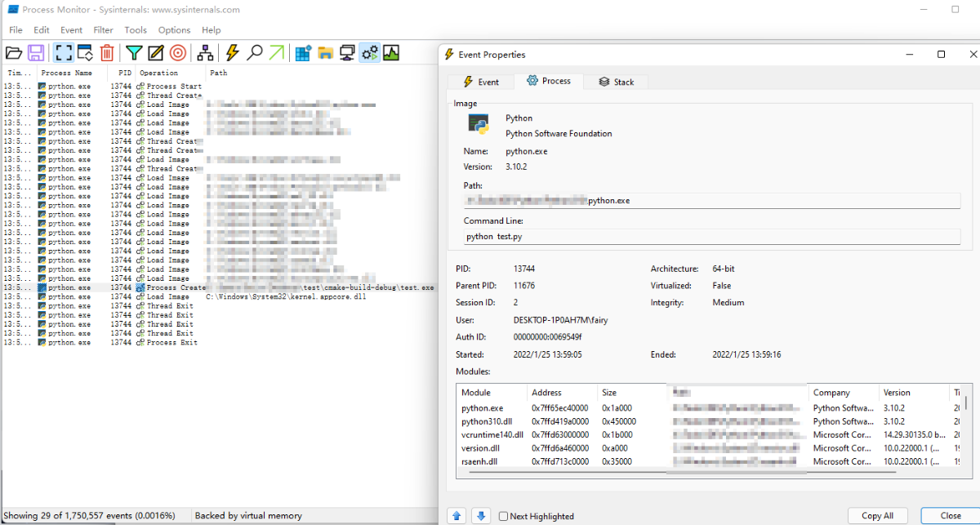The image size is (980, 525).
Task: Click the Python logo image icon
Action: pyautogui.click(x=479, y=124)
